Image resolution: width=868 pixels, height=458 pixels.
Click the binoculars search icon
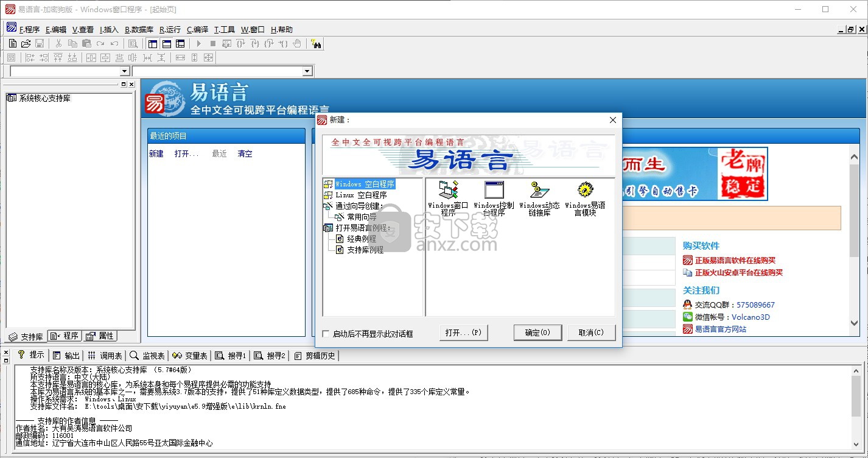pos(316,43)
